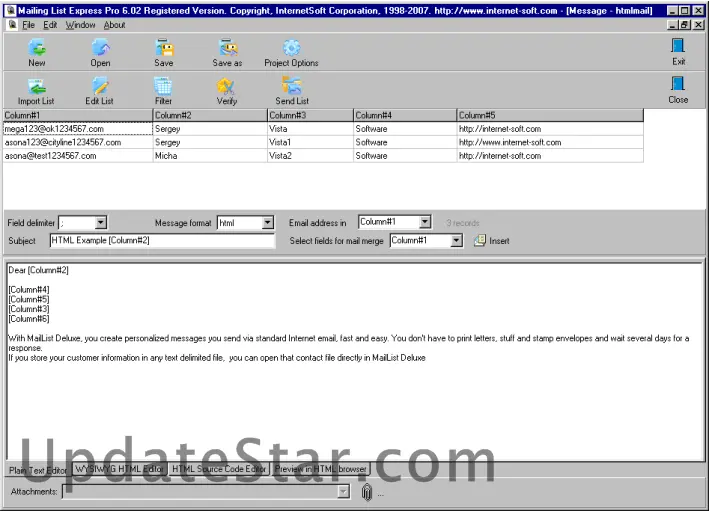Switch to the WYSIWYG HTML Editor tab
The height and width of the screenshot is (511, 710).
[120, 469]
